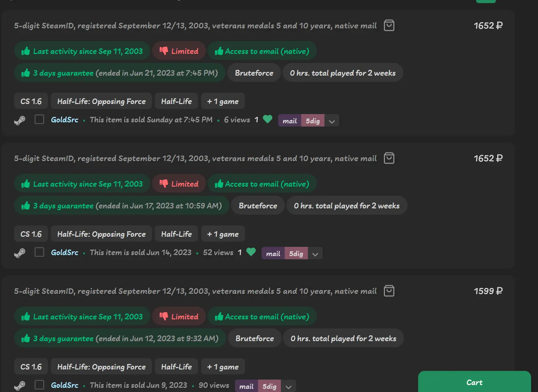
Task: Click 5dig tag on the 6 views listing
Action: pos(313,121)
